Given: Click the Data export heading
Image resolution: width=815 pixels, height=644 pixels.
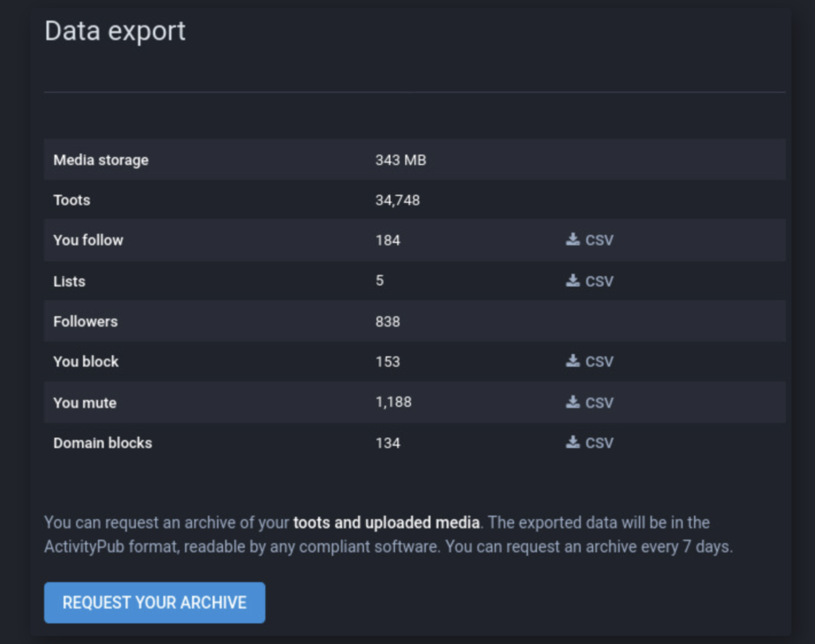Looking at the screenshot, I should [x=115, y=31].
